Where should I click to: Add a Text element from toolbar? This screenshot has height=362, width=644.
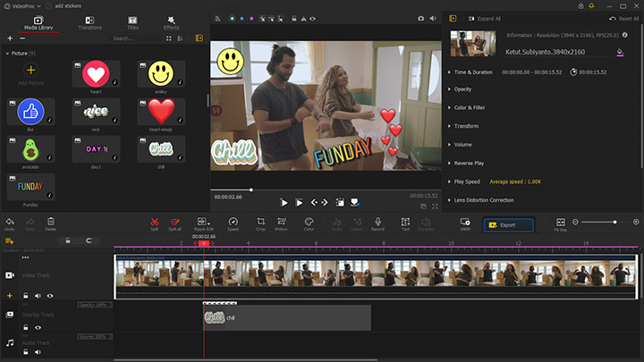[405, 221]
